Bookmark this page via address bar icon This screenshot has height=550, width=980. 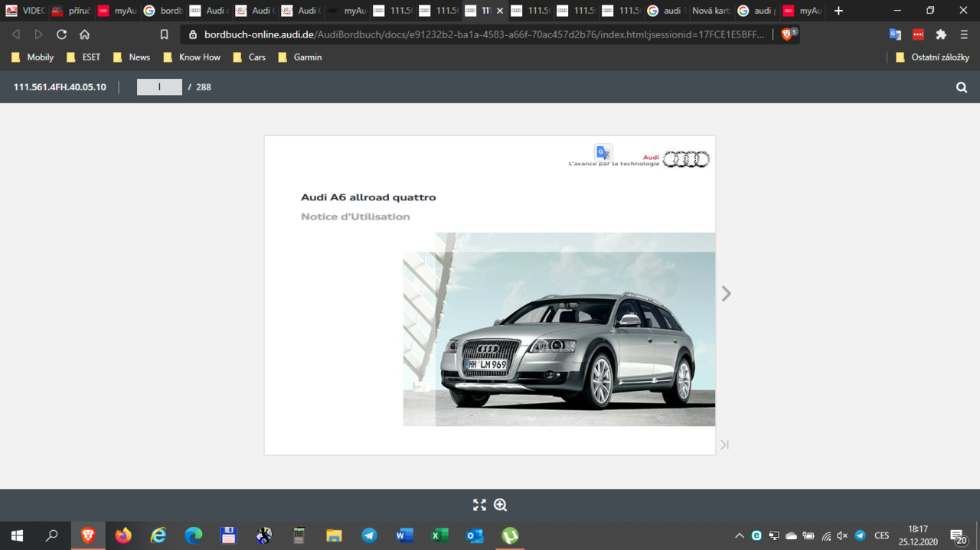point(164,34)
